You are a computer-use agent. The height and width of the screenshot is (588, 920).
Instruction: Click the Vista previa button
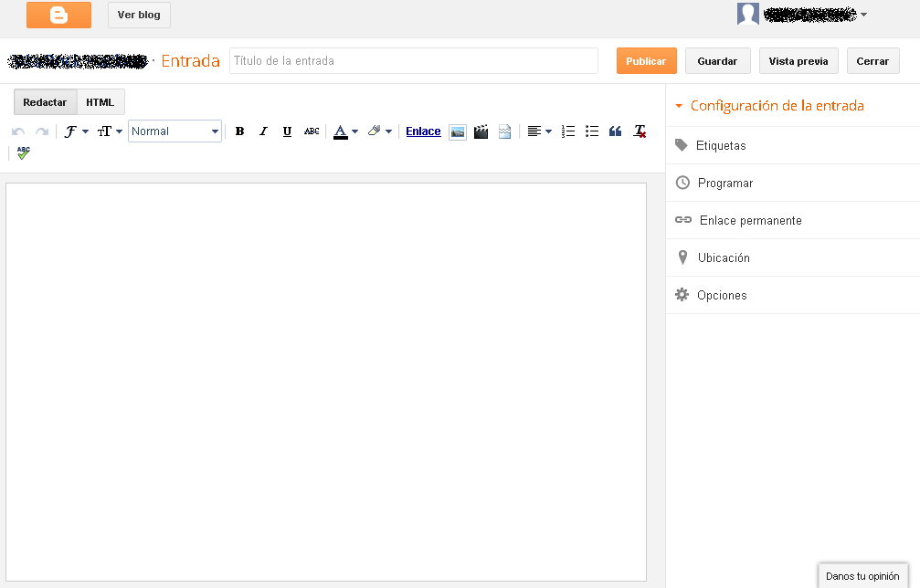pyautogui.click(x=798, y=61)
